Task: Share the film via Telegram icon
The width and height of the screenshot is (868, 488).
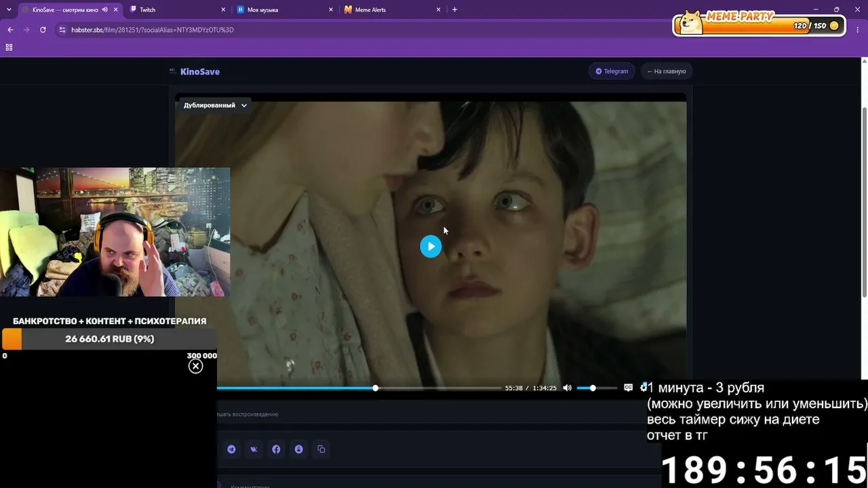Action: click(x=232, y=449)
